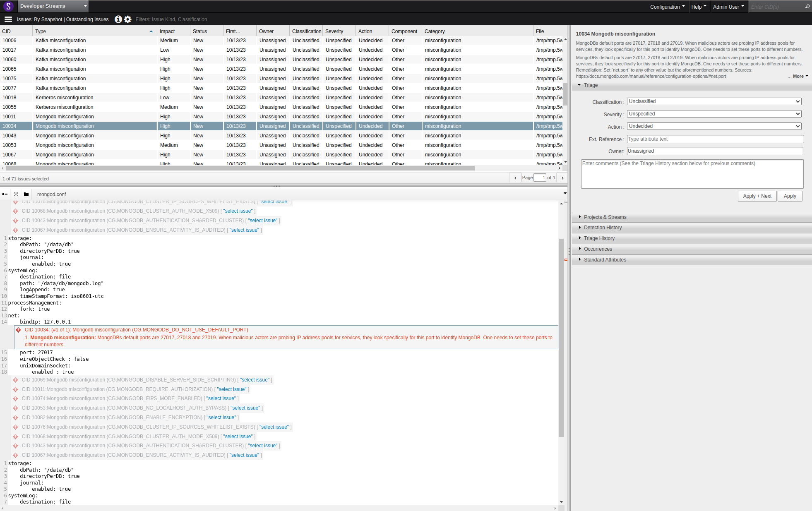Open the Help menu
Screen dimensions: 812x511
point(699,7)
